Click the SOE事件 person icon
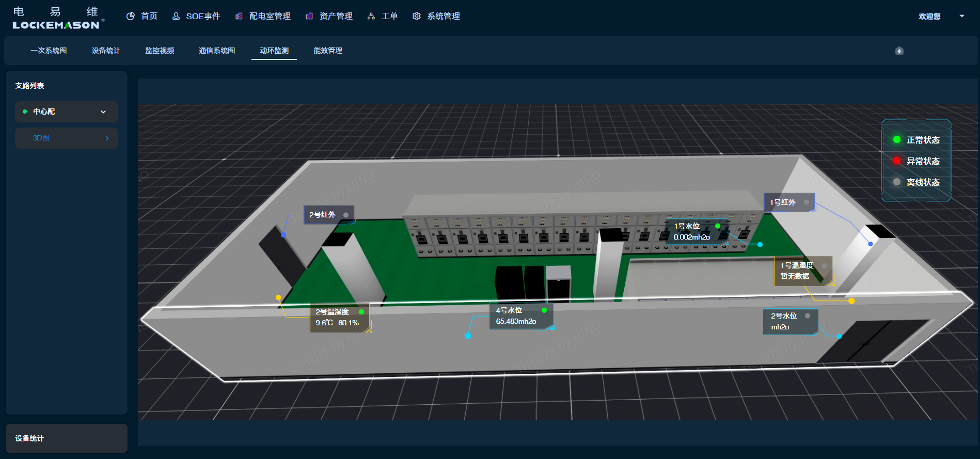Image resolution: width=980 pixels, height=459 pixels. point(176,16)
